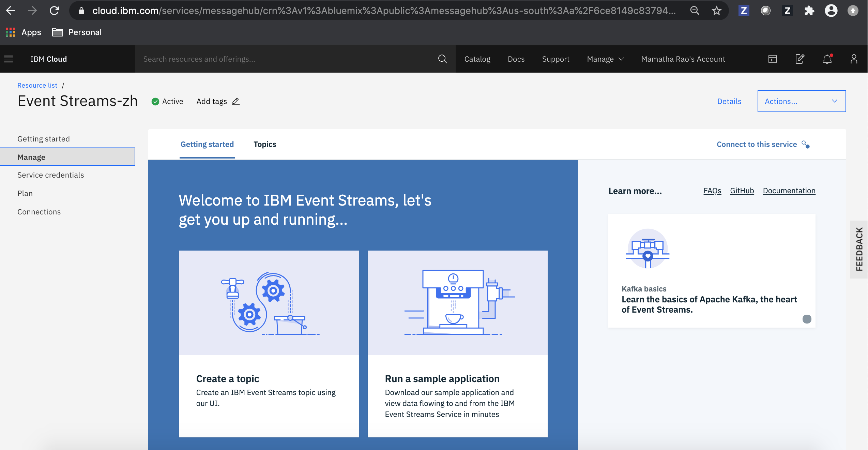Open the browser extensions puzzle icon
This screenshot has height=450, width=868.
pos(809,11)
